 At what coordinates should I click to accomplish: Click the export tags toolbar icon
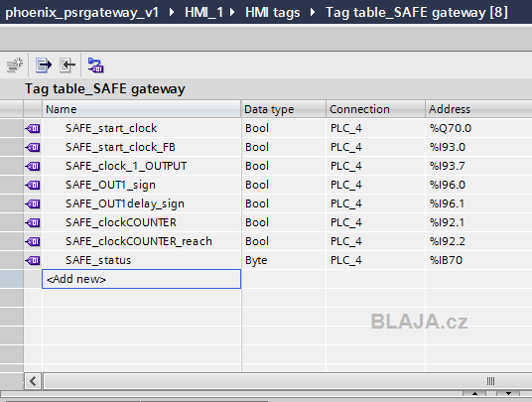pyautogui.click(x=44, y=65)
